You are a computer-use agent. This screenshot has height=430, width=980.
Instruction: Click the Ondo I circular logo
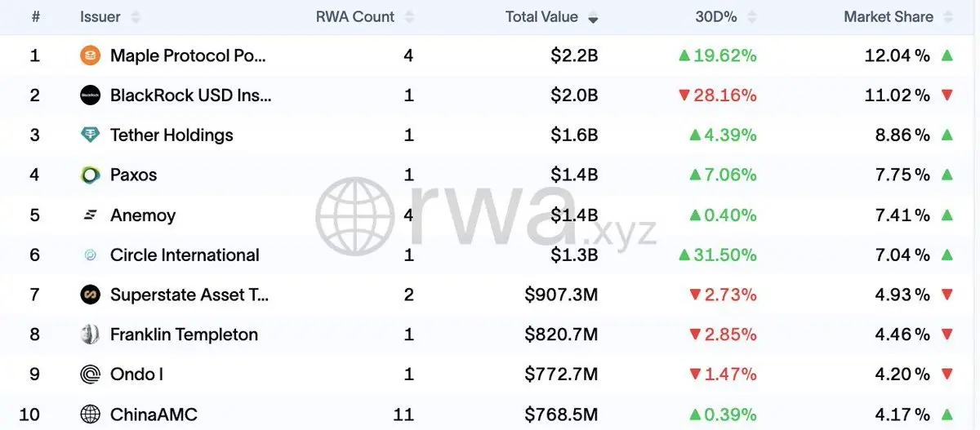point(90,374)
